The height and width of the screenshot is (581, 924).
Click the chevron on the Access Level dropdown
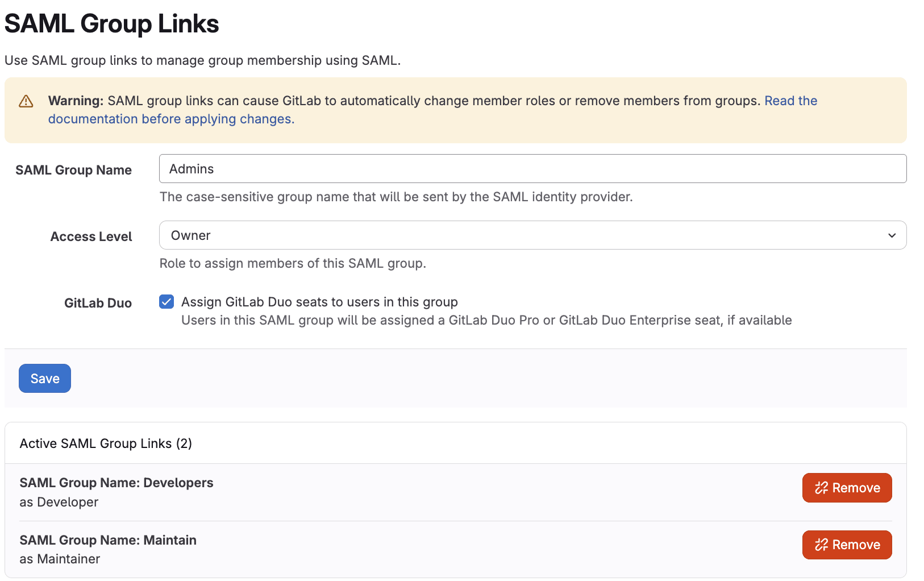(x=893, y=235)
